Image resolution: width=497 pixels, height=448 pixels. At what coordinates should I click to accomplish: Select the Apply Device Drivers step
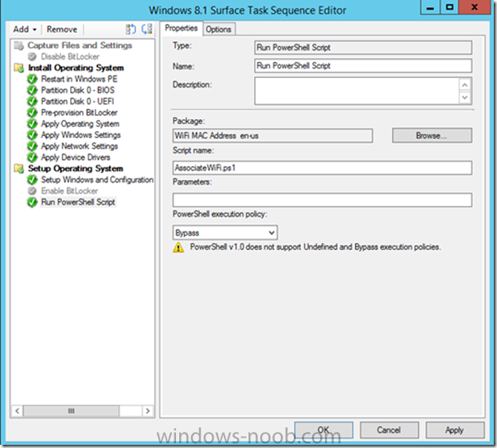pos(76,158)
